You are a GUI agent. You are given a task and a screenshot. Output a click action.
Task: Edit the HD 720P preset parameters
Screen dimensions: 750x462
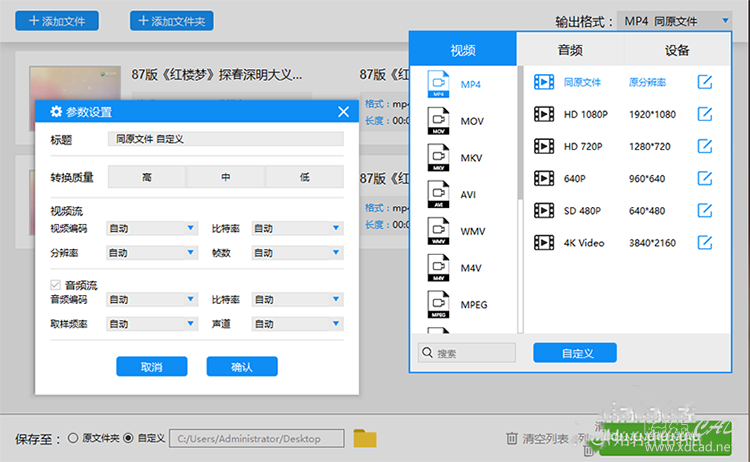point(705,146)
